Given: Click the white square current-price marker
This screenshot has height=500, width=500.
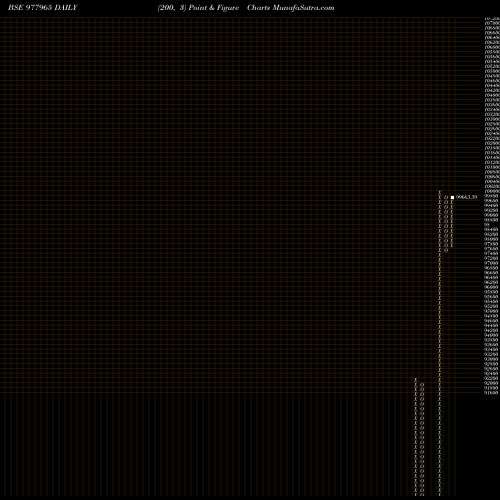Looking at the screenshot, I should 452,197.
